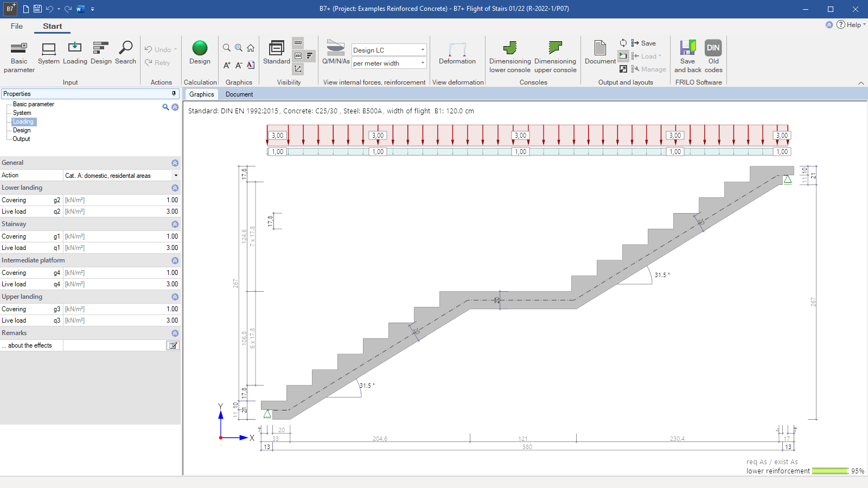Collapse the Intermediate platform section
Screen dimensions: 868x488
[x=175, y=260]
